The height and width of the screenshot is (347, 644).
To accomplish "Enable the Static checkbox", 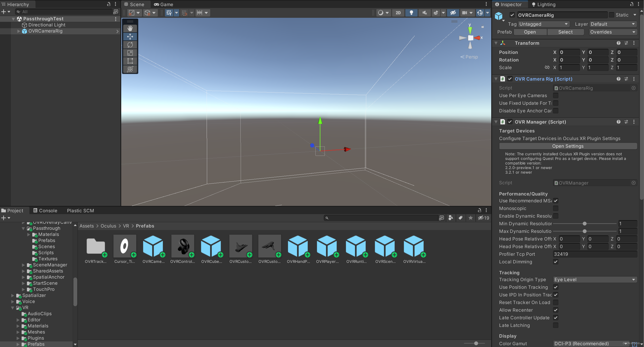I will click(x=611, y=15).
